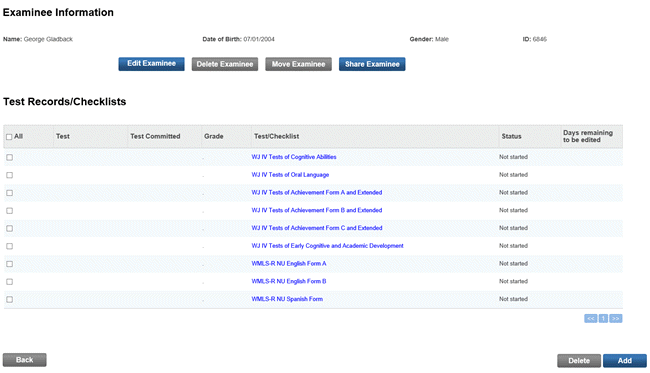650x373 pixels.
Task: Open WJ IV Tests of Achievement Form A link
Action: point(317,192)
